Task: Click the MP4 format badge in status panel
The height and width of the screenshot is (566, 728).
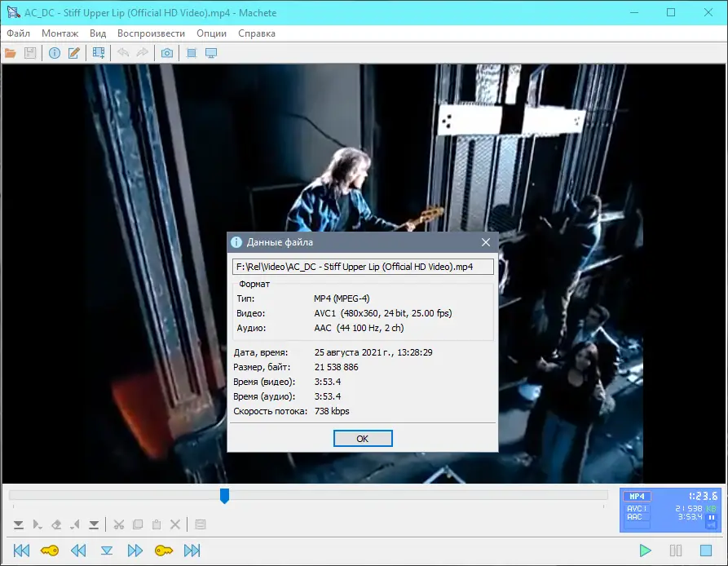Action: pyautogui.click(x=637, y=497)
